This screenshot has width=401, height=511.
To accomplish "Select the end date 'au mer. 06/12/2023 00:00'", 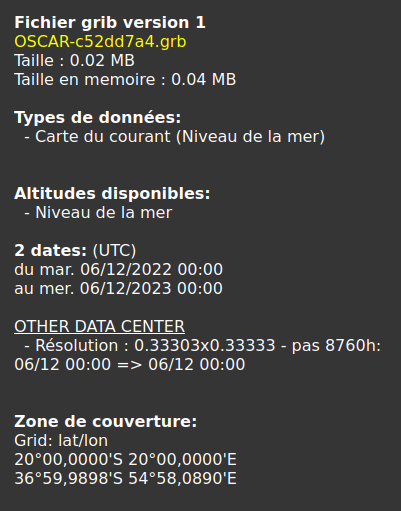I will click(118, 289).
